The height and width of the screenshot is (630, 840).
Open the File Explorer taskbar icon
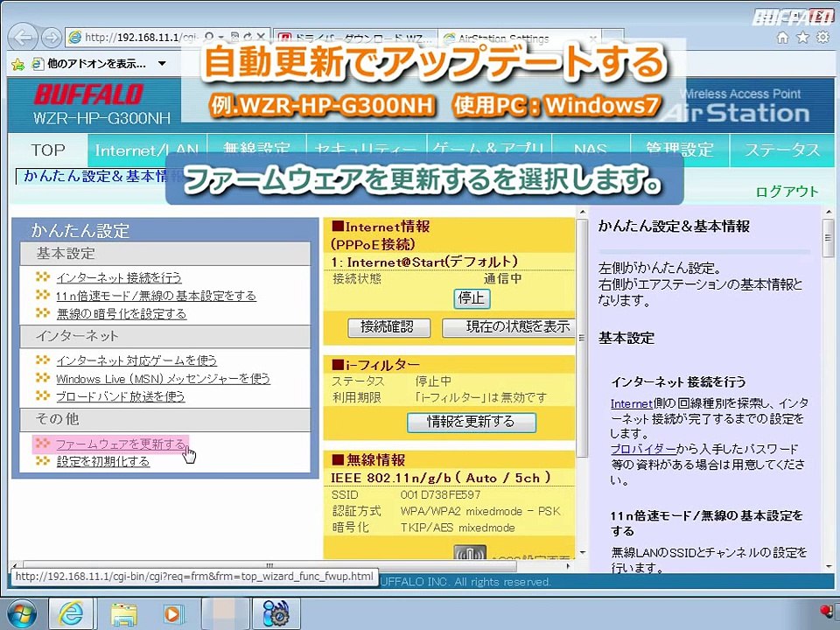[x=123, y=614]
